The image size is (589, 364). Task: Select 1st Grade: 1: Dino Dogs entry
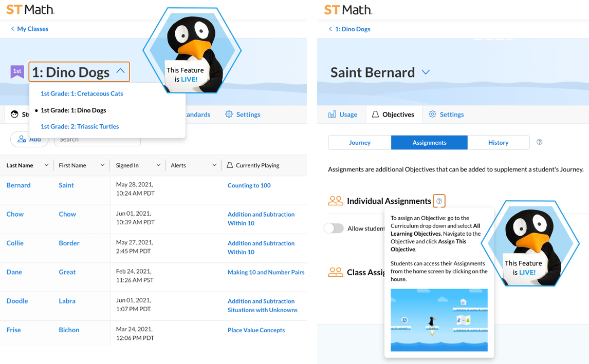point(73,110)
